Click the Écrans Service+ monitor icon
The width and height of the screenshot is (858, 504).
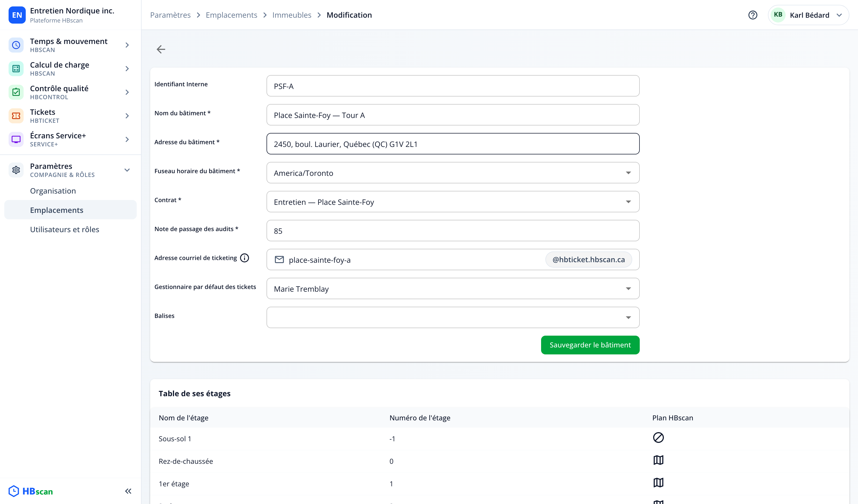point(16,139)
